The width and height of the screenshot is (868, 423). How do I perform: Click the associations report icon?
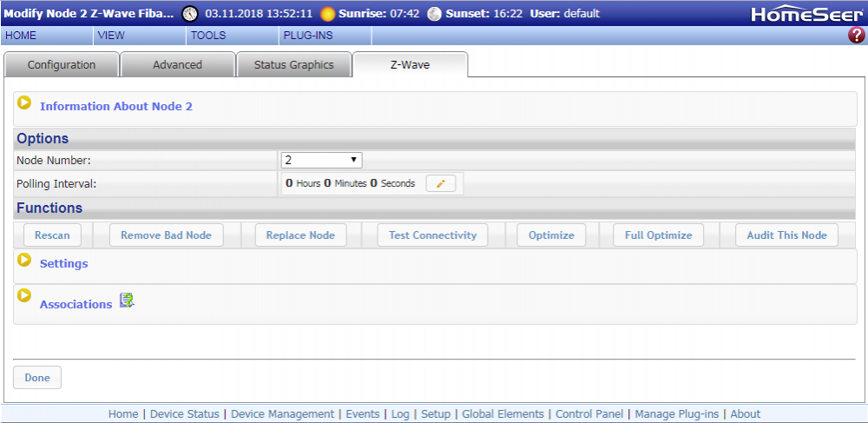pyautogui.click(x=127, y=301)
